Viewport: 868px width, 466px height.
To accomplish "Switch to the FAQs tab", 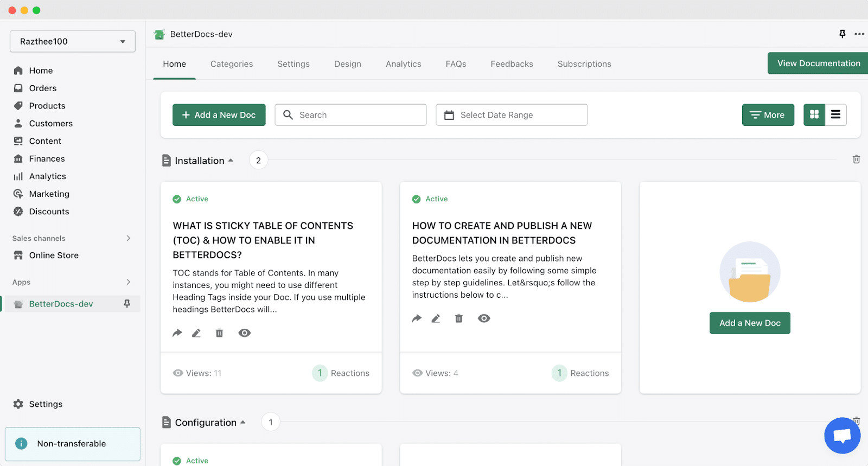I will coord(456,64).
